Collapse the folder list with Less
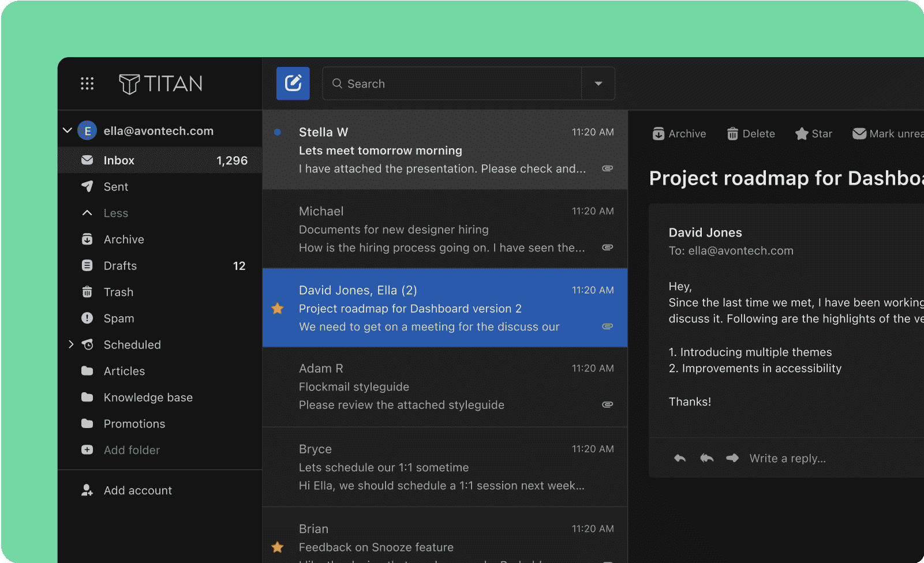The image size is (924, 563). click(115, 213)
